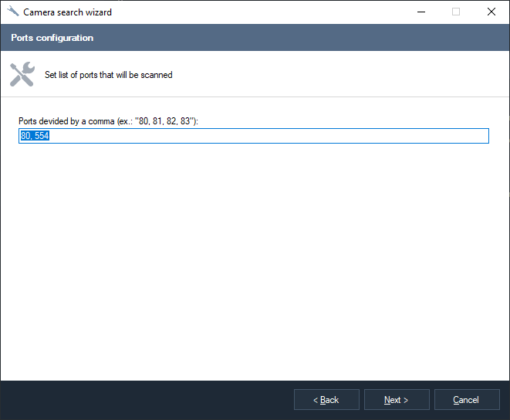Viewport: 510px width, 420px height.
Task: Click the disabled maximize icon
Action: (456, 12)
